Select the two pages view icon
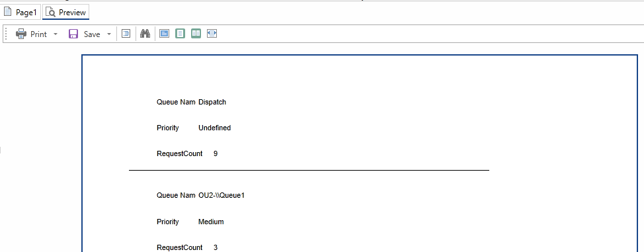The height and width of the screenshot is (252, 644). pyautogui.click(x=196, y=34)
